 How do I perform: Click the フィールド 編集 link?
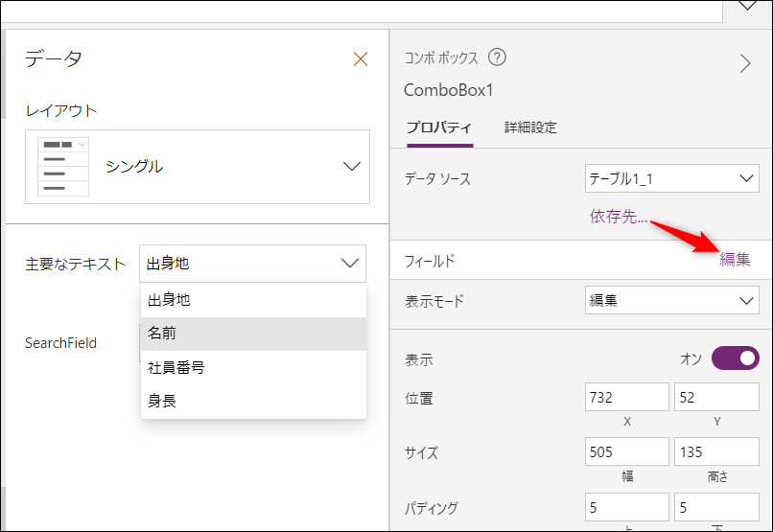735,260
